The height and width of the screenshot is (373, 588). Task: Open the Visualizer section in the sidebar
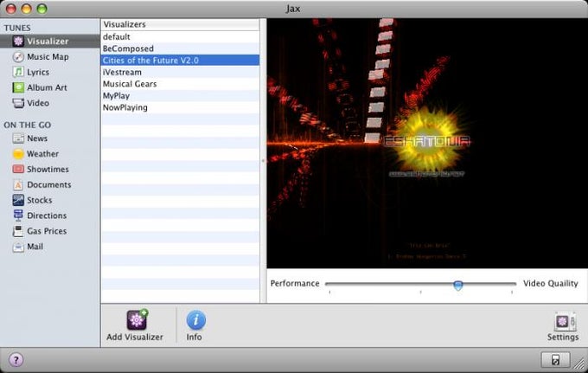(x=49, y=41)
